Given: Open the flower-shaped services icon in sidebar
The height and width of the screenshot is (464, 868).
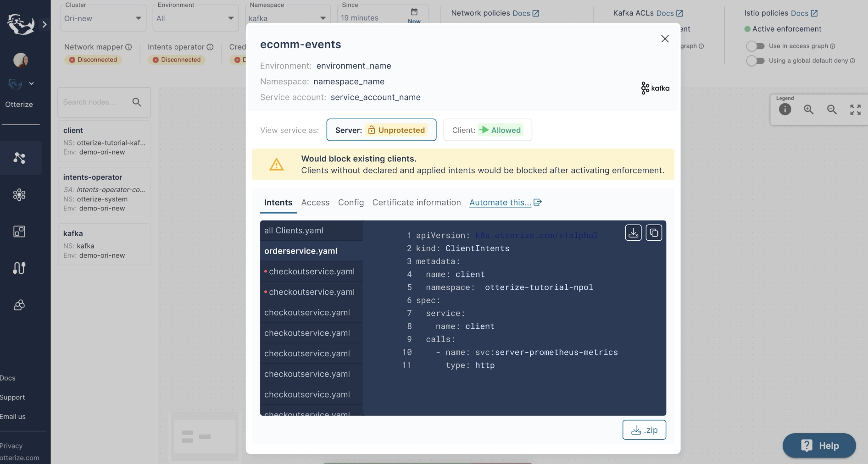Looking at the screenshot, I should tap(19, 195).
